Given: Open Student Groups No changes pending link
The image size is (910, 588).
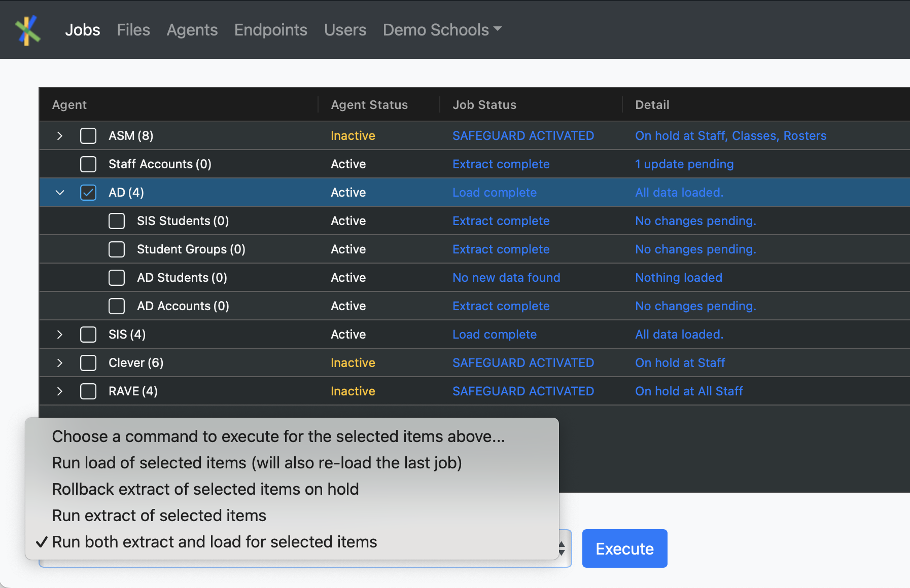Looking at the screenshot, I should 695,249.
